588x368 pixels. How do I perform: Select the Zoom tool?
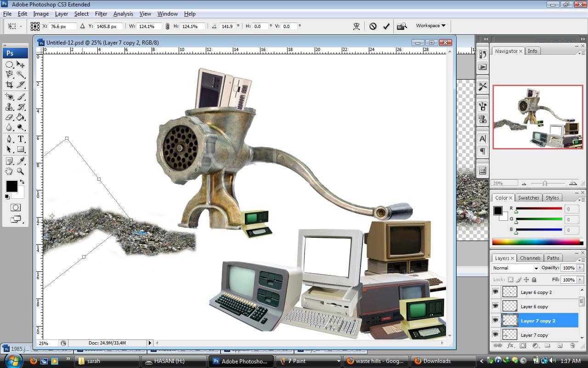(21, 171)
